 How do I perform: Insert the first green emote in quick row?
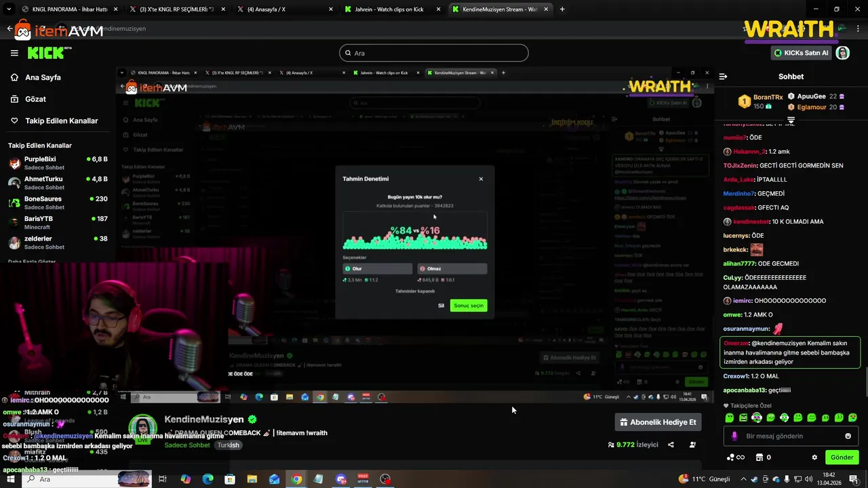pos(730,418)
